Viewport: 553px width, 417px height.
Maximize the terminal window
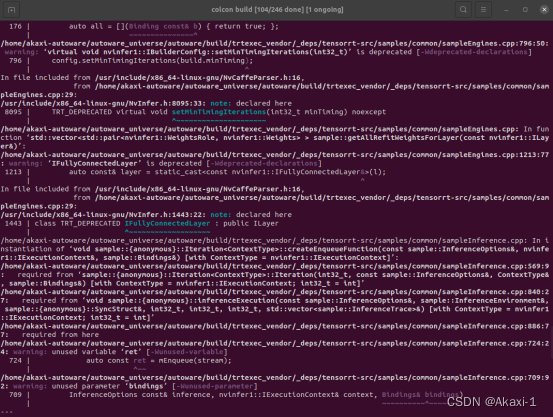click(525, 10)
